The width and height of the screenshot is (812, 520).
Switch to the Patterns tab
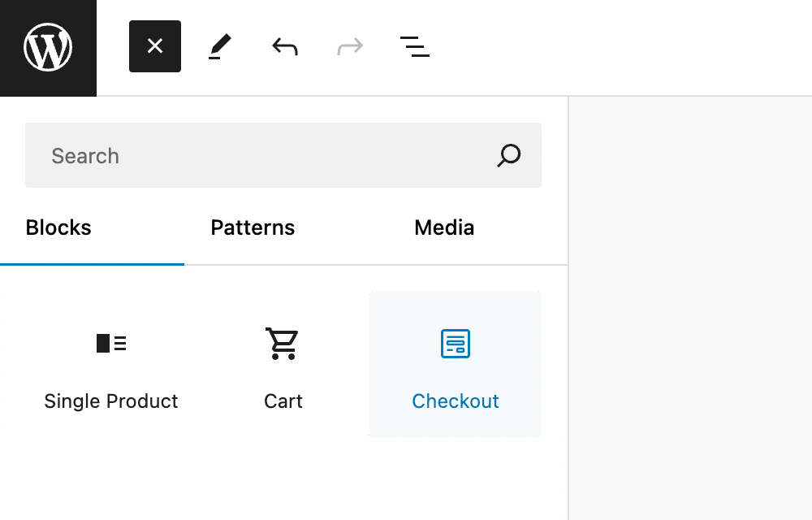[253, 227]
